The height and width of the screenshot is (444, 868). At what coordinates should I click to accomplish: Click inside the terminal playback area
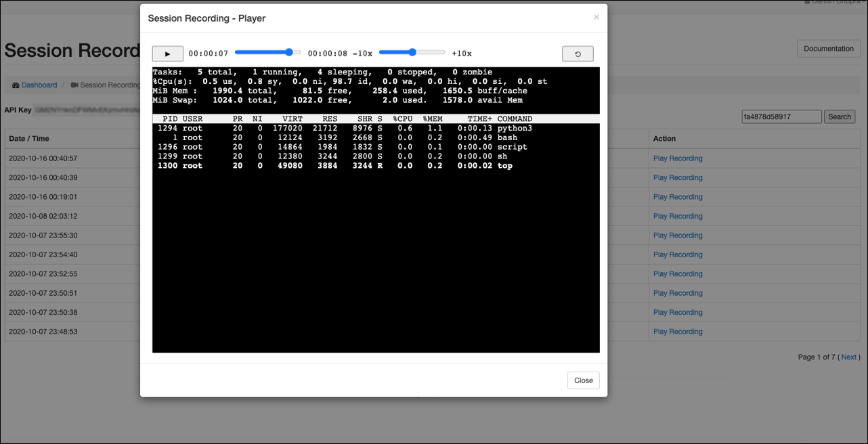376,210
